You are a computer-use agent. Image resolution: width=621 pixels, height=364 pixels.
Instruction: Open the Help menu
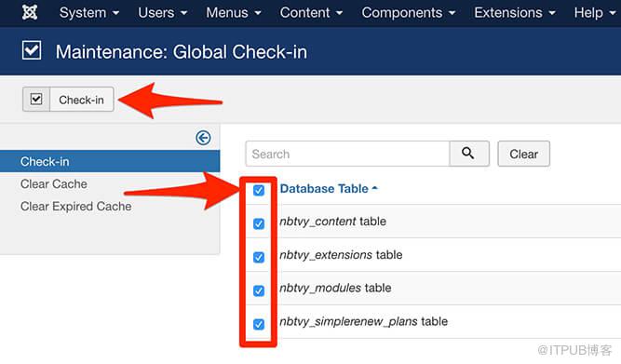595,13
